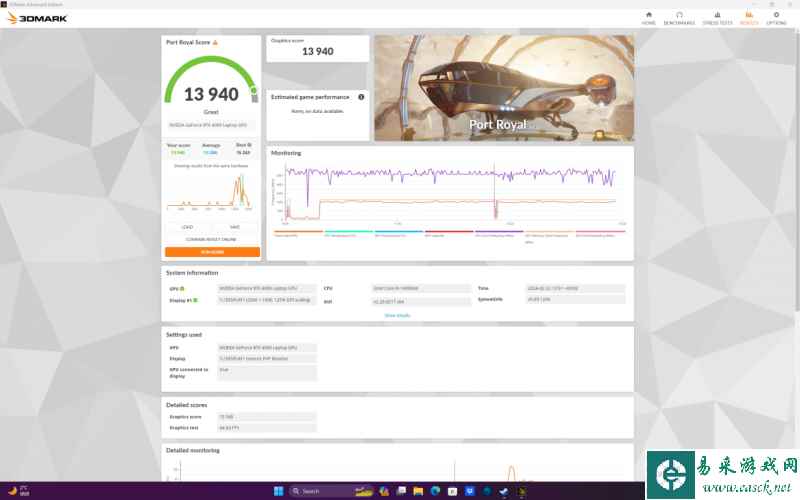Open the Home section in top navigation
800x500 pixels.
point(648,18)
